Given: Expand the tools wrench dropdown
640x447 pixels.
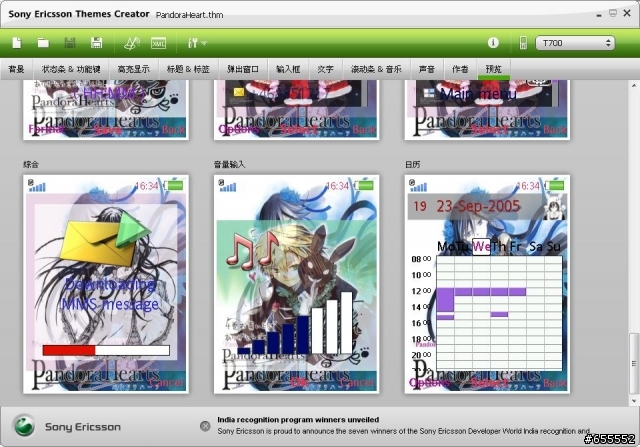Looking at the screenshot, I should tap(197, 43).
